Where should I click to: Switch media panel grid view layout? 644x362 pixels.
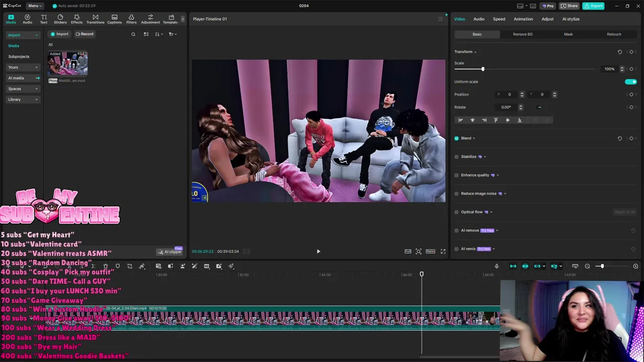[x=146, y=34]
